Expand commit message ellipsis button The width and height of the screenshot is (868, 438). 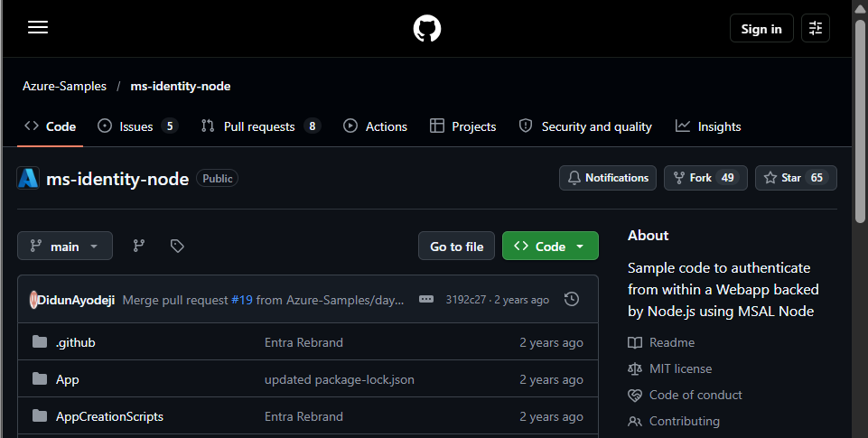(x=426, y=300)
